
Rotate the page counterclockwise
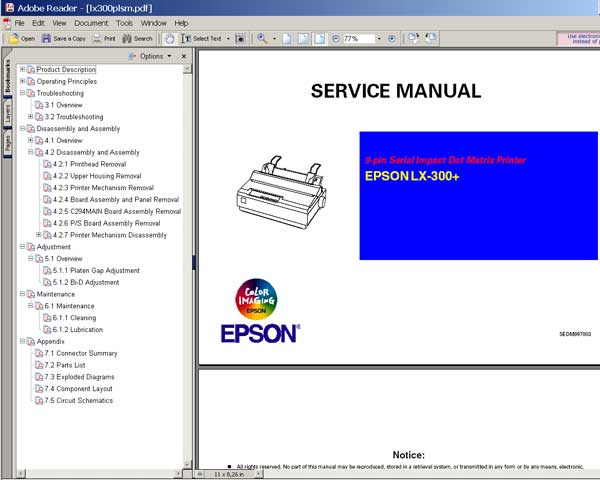430,38
